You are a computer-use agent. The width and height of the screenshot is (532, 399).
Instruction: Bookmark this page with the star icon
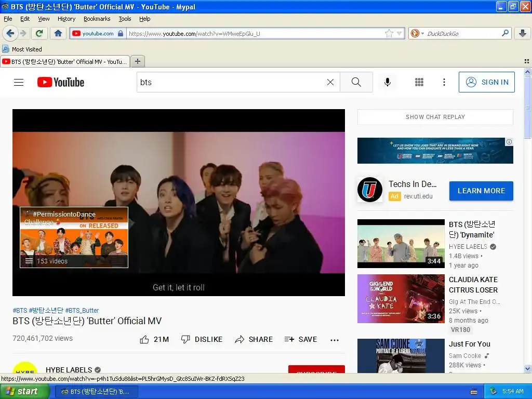(x=389, y=33)
